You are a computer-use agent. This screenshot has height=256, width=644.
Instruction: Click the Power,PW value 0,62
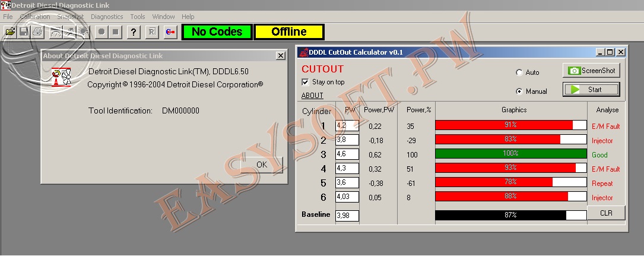point(375,155)
